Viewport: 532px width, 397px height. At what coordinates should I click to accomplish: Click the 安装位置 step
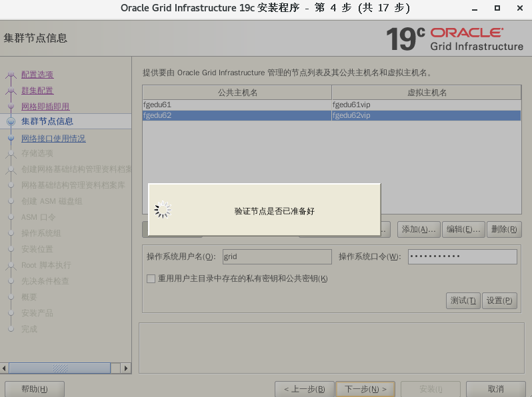(37, 249)
